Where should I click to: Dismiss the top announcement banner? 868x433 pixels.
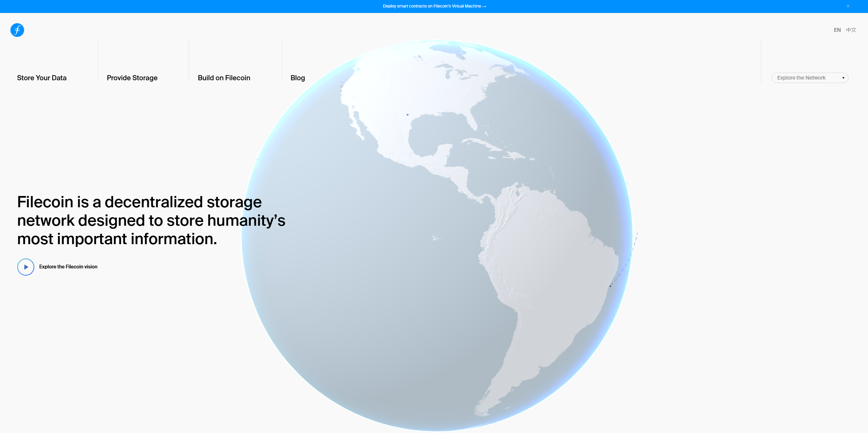tap(848, 6)
